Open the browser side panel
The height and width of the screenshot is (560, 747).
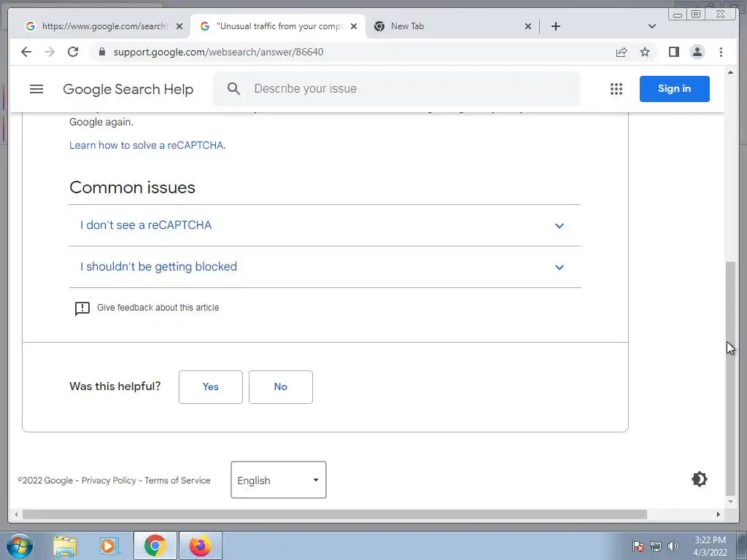click(673, 52)
